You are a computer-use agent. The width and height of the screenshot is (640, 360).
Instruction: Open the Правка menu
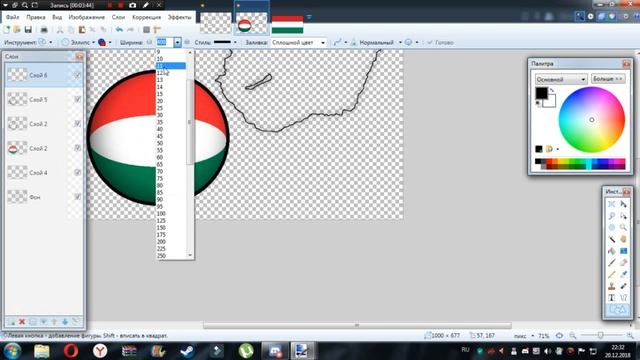[x=36, y=17]
